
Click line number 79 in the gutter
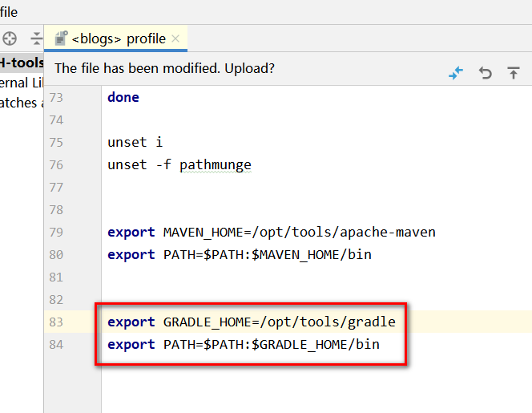pyautogui.click(x=55, y=232)
